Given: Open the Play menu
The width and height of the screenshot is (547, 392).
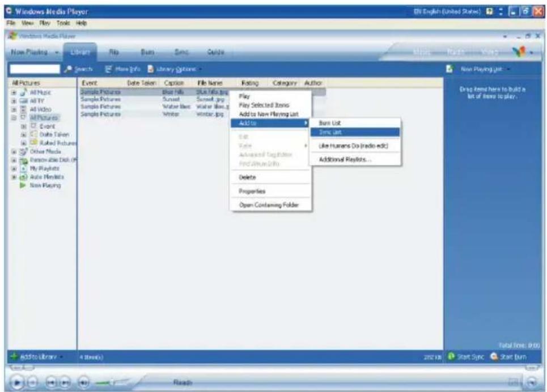Looking at the screenshot, I should (x=45, y=23).
